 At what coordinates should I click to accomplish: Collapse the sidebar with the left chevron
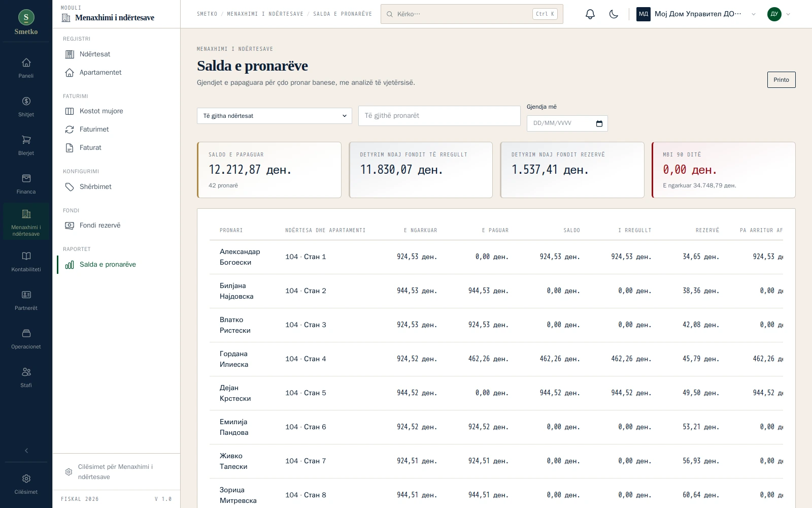pyautogui.click(x=26, y=451)
